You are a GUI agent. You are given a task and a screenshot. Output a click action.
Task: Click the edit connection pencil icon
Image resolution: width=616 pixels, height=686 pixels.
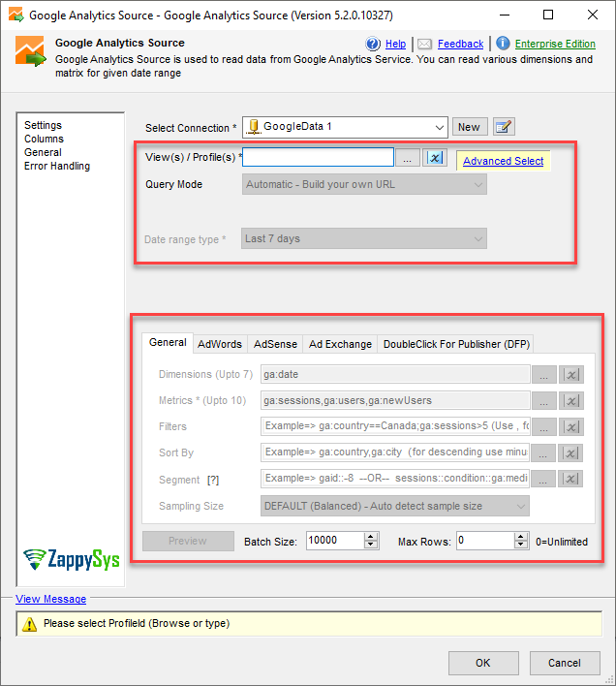point(504,127)
